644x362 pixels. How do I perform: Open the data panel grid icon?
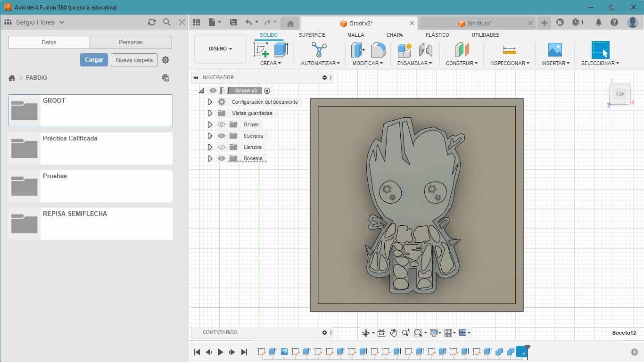[197, 22]
